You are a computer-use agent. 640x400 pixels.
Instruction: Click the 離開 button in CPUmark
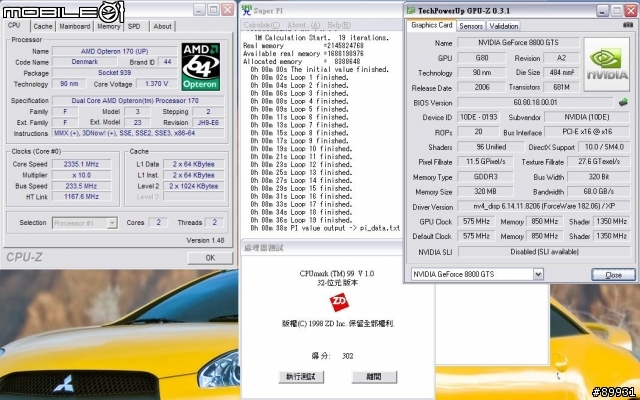tap(374, 376)
